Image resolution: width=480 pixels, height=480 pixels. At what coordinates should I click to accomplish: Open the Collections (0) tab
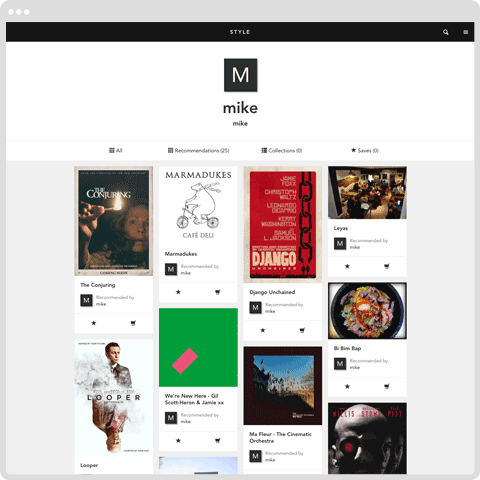pyautogui.click(x=282, y=150)
